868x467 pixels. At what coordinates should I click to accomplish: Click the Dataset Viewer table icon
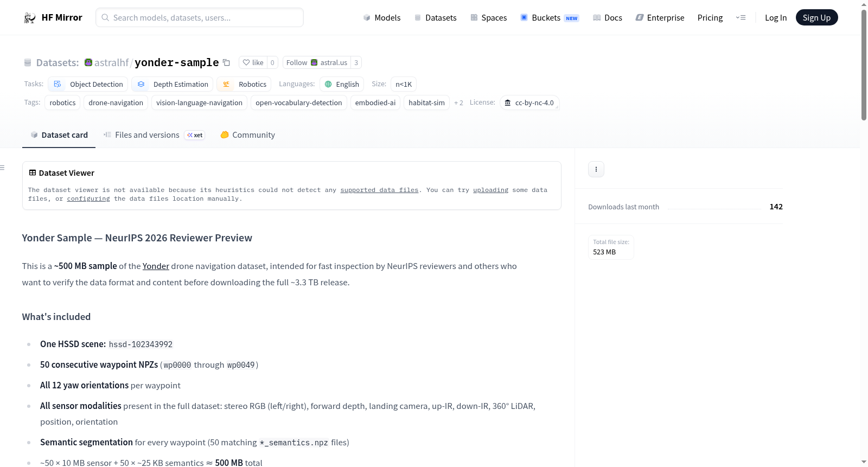(x=33, y=172)
